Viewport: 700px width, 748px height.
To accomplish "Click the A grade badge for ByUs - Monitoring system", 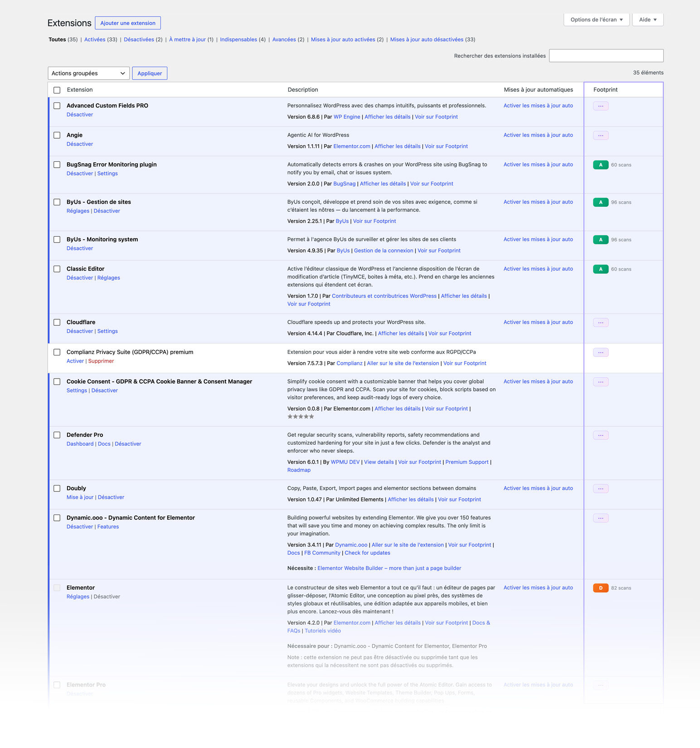I will [x=601, y=240].
